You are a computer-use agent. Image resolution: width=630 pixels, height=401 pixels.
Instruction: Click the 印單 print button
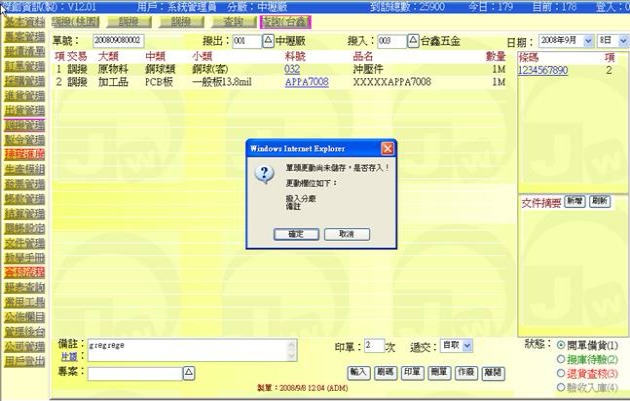410,371
